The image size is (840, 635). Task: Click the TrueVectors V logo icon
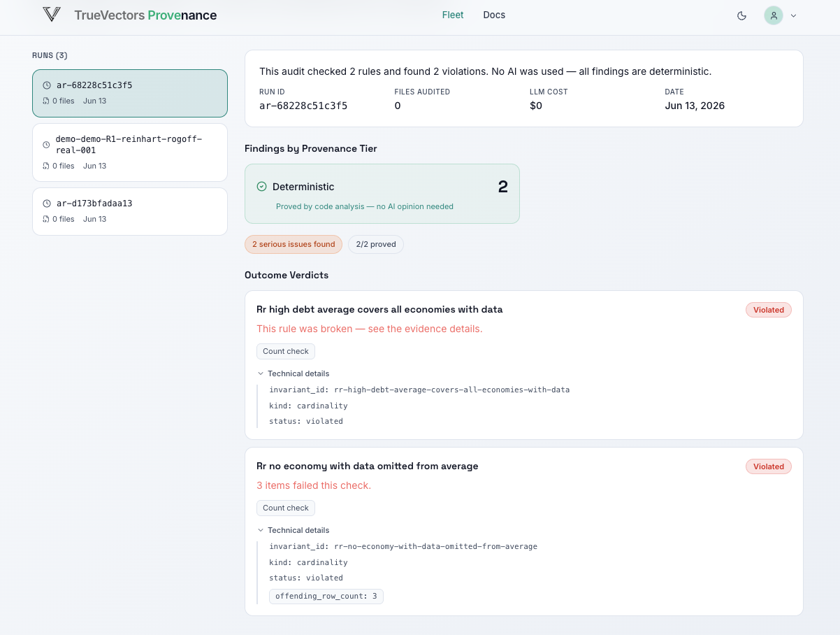tap(51, 15)
